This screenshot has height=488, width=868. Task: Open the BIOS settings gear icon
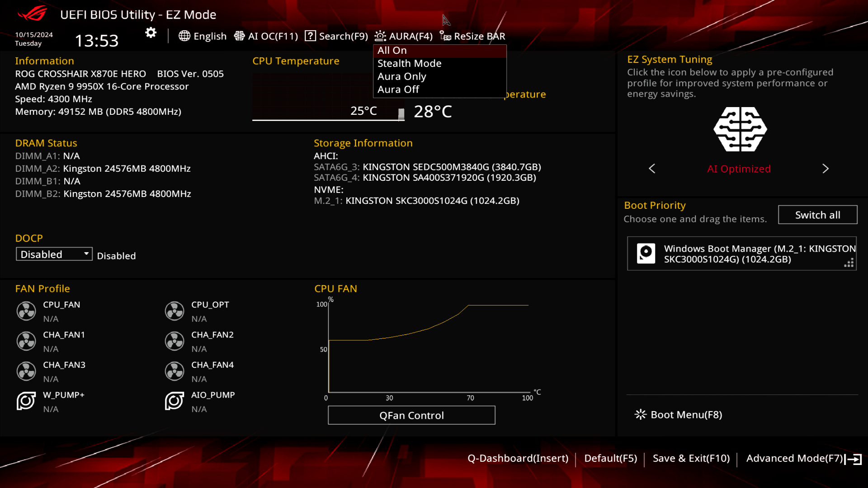(150, 33)
